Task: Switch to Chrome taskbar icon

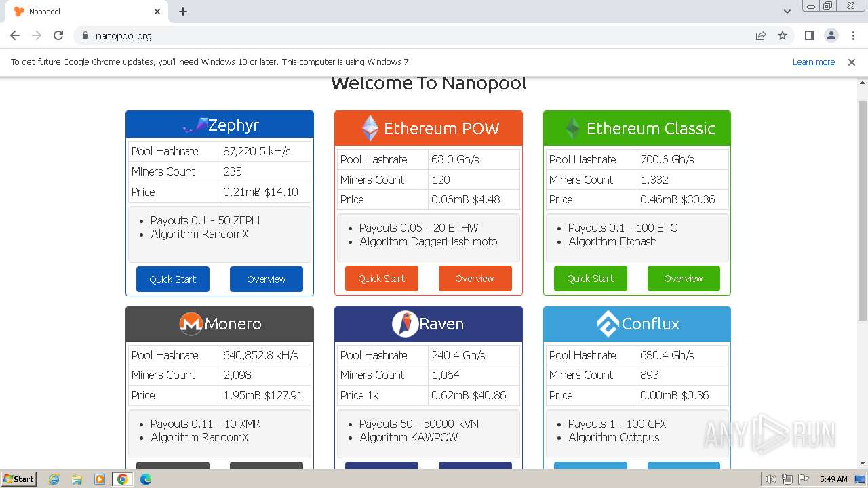Action: [x=123, y=479]
